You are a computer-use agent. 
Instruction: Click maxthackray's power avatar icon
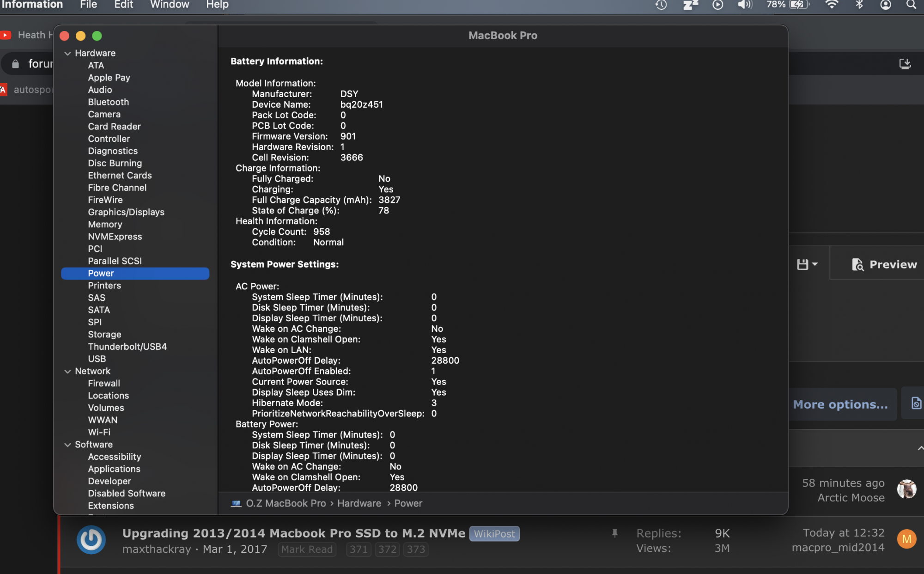pos(91,540)
